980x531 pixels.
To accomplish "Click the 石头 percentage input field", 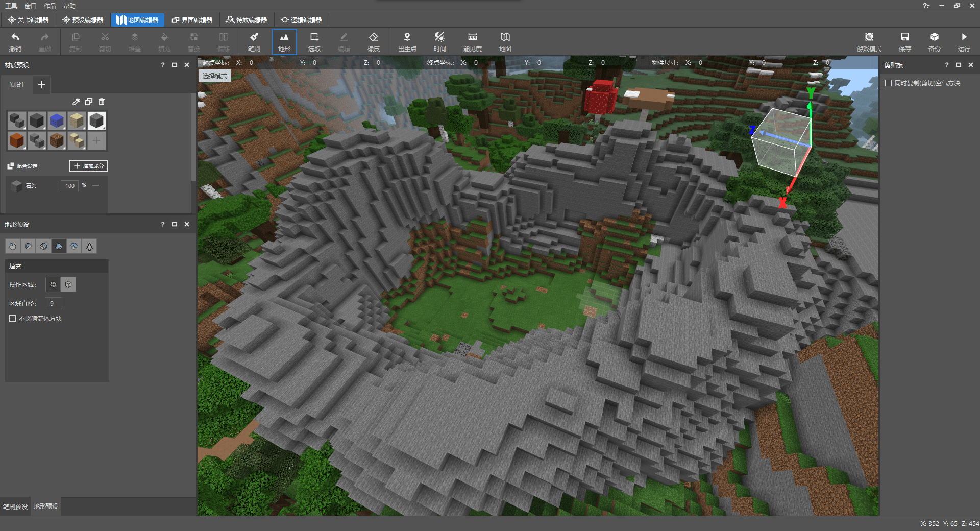I will coord(70,186).
